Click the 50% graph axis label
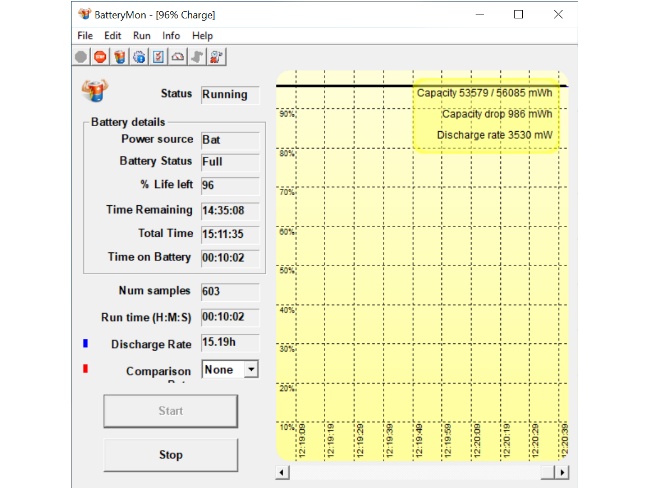The width and height of the screenshot is (650, 488). point(286,271)
